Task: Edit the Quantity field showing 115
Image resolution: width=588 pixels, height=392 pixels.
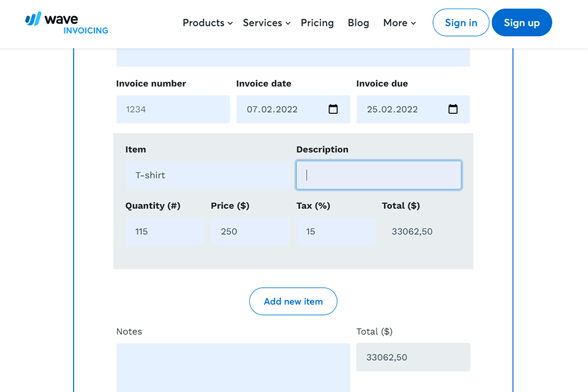Action: click(165, 232)
